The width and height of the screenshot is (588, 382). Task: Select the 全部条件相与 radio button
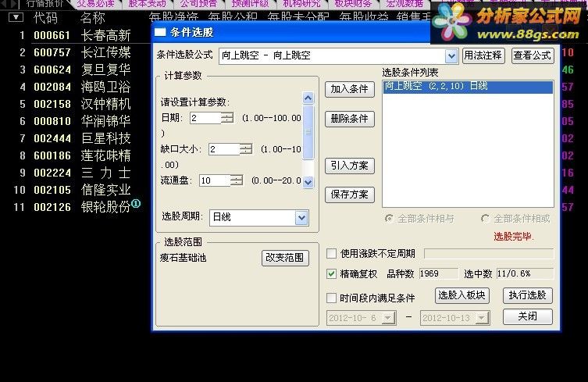(x=389, y=219)
